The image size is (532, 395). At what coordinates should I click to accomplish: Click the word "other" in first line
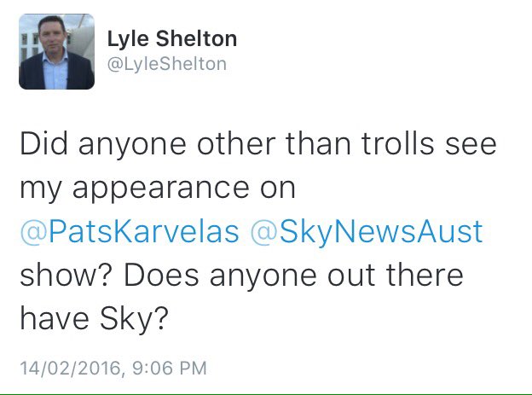[236, 143]
